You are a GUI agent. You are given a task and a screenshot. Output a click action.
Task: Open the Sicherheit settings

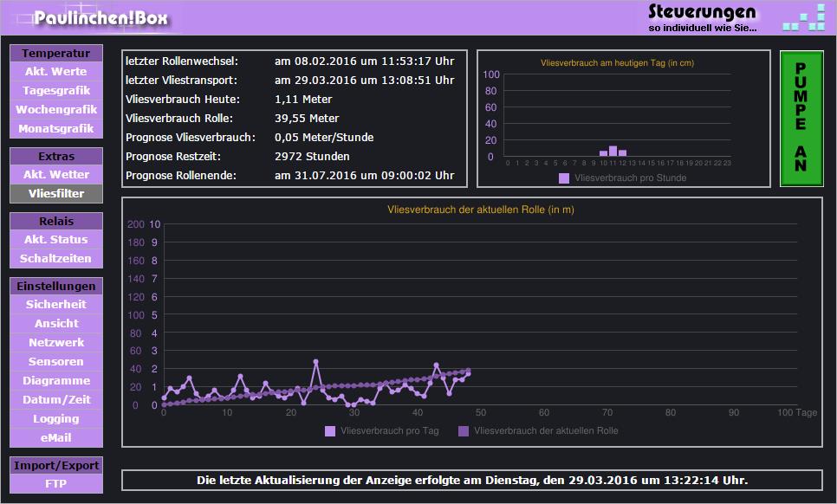55,305
